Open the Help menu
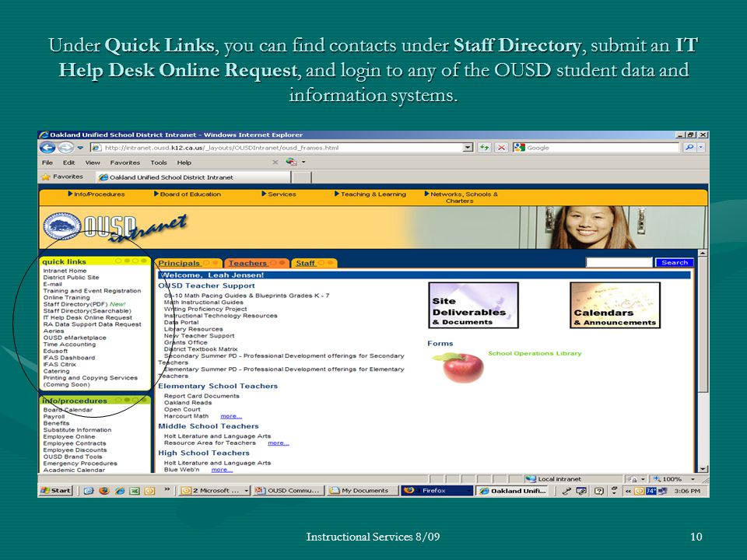The width and height of the screenshot is (747, 560). (184, 163)
